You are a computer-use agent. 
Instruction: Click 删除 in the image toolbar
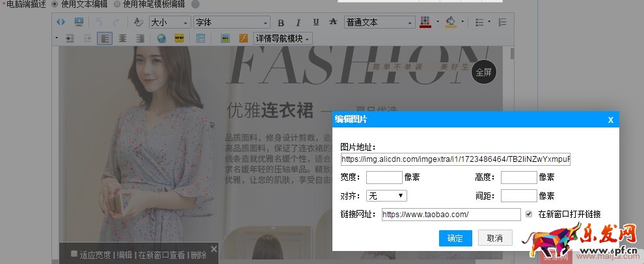coord(198,255)
